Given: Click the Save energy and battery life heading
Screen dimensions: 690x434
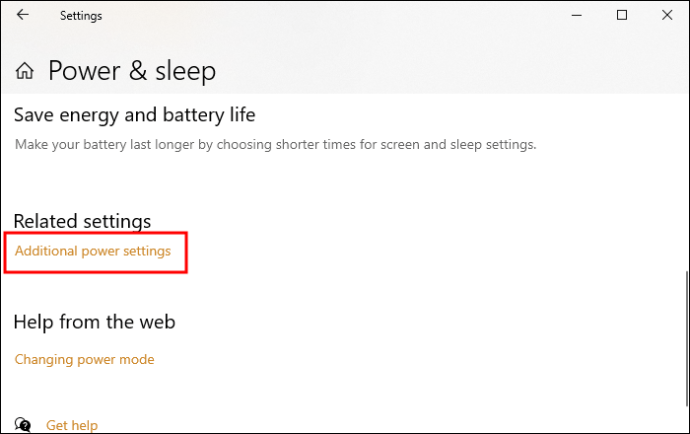Looking at the screenshot, I should click(135, 115).
